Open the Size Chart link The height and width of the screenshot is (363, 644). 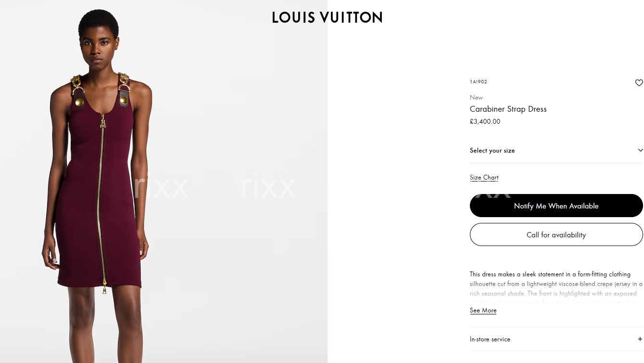(484, 178)
